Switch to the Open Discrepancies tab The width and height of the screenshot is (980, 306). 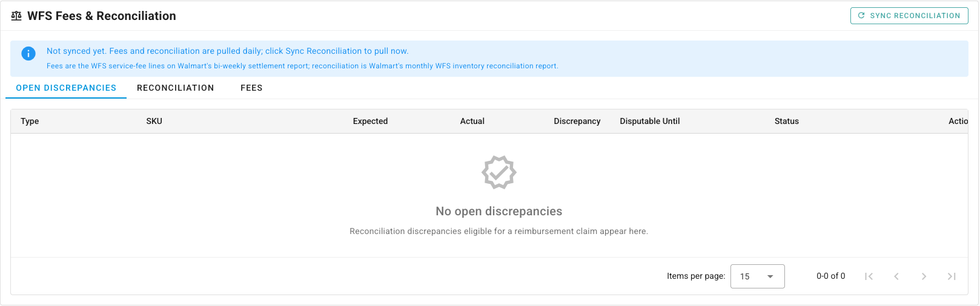pyautogui.click(x=66, y=88)
